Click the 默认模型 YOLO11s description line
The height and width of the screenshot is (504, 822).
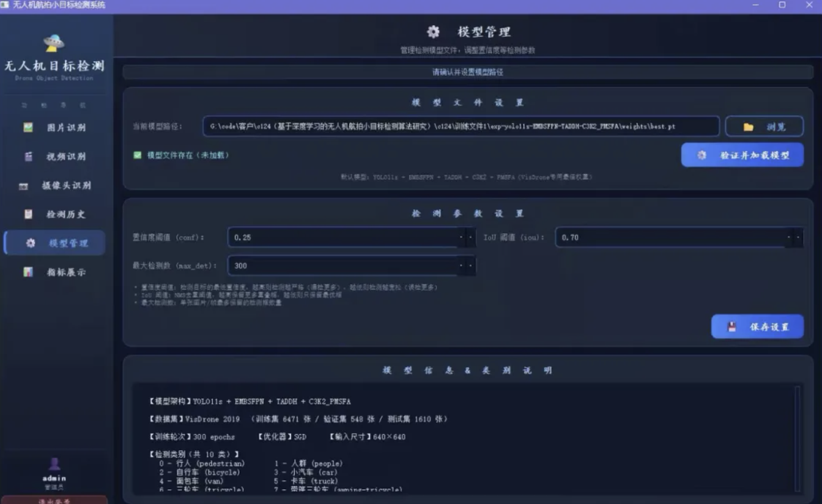466,177
